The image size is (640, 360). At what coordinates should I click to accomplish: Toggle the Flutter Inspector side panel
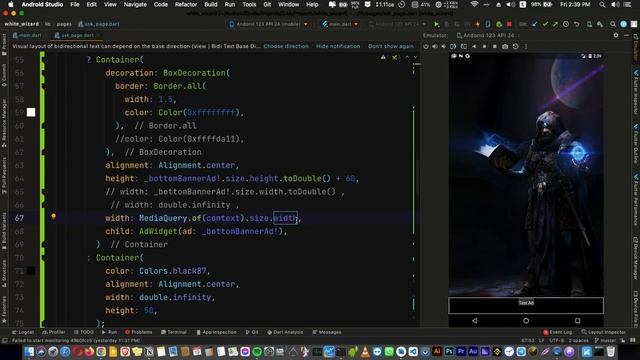636,92
